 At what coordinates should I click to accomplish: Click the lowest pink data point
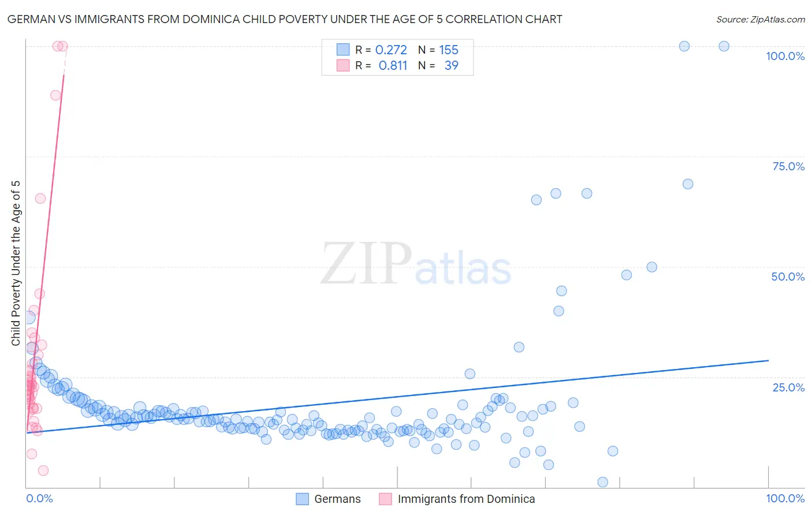(x=43, y=471)
